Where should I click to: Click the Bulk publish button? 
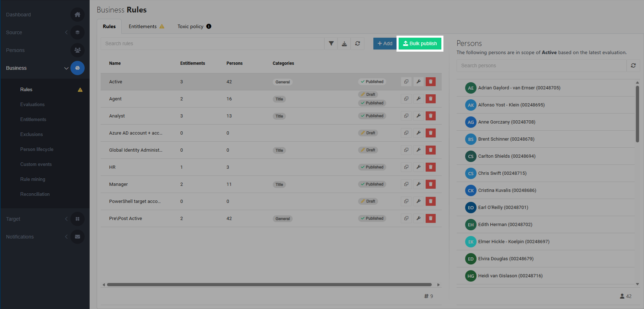pyautogui.click(x=420, y=43)
